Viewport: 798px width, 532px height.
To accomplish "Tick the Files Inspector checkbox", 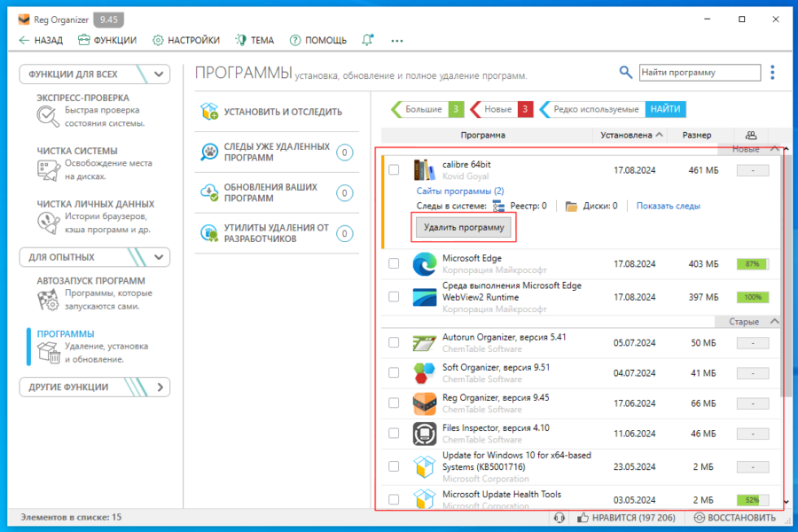I will (x=394, y=434).
